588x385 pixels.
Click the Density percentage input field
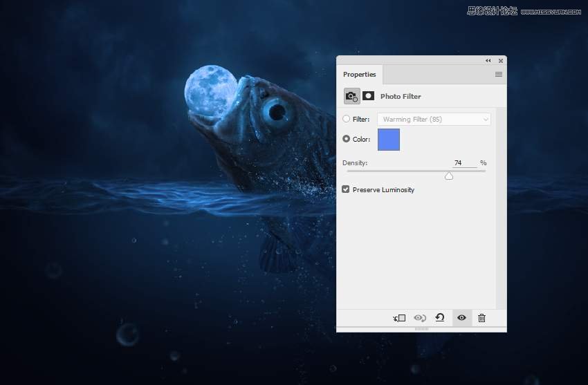463,163
